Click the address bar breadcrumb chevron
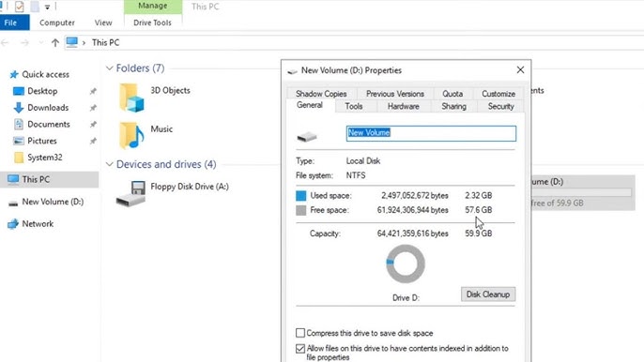 [84, 43]
